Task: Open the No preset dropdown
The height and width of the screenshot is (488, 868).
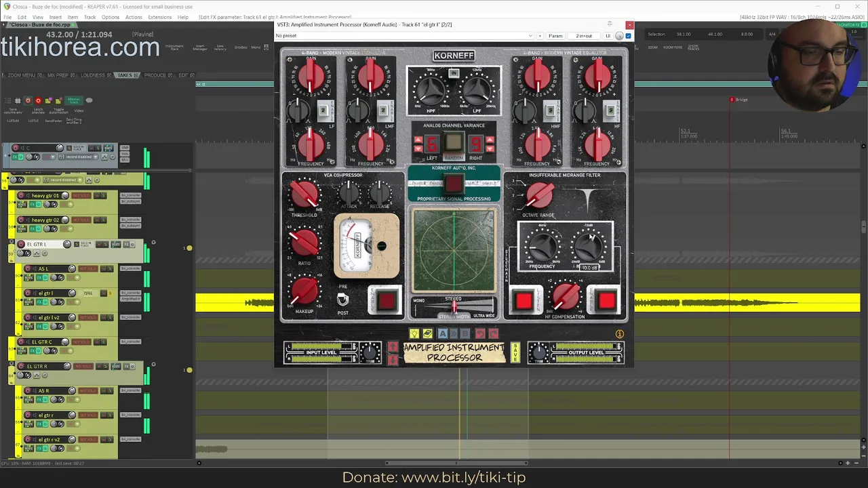Action: coord(404,35)
